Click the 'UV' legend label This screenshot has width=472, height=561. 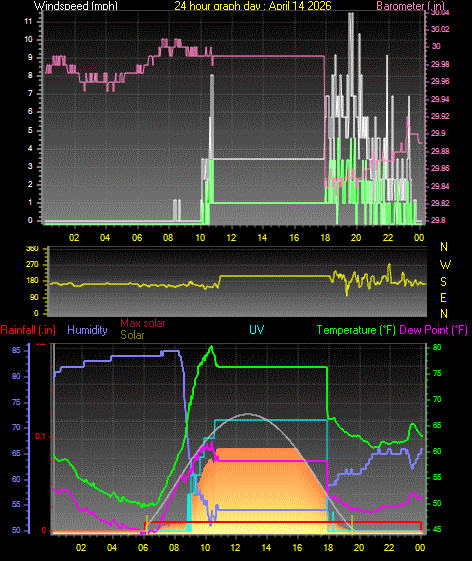tap(257, 330)
